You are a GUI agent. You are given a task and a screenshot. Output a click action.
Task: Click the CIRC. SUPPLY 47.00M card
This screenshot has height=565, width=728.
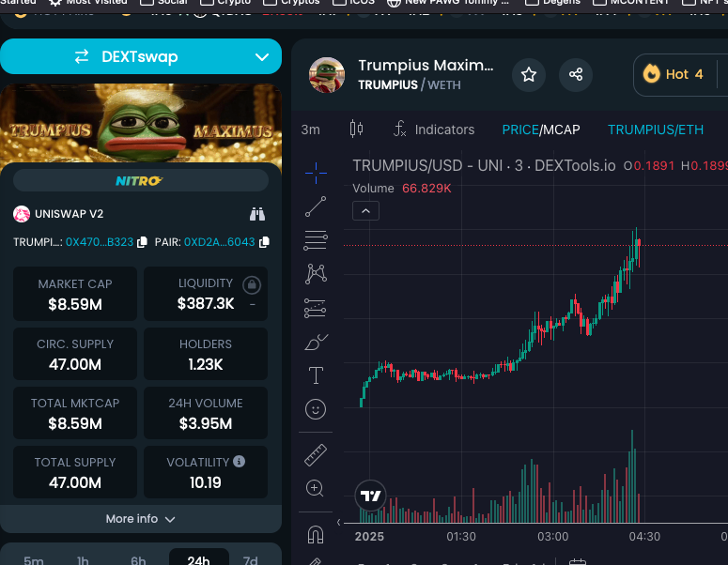pos(75,354)
